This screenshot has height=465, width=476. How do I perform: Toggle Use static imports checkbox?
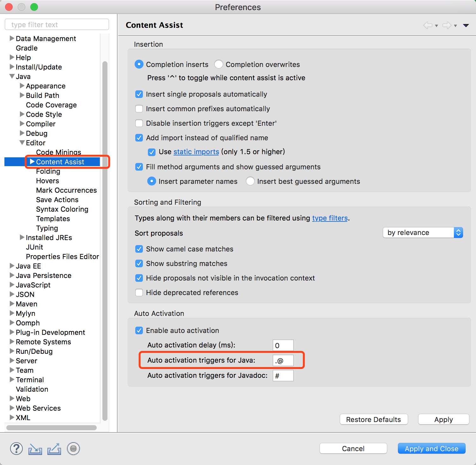[152, 152]
